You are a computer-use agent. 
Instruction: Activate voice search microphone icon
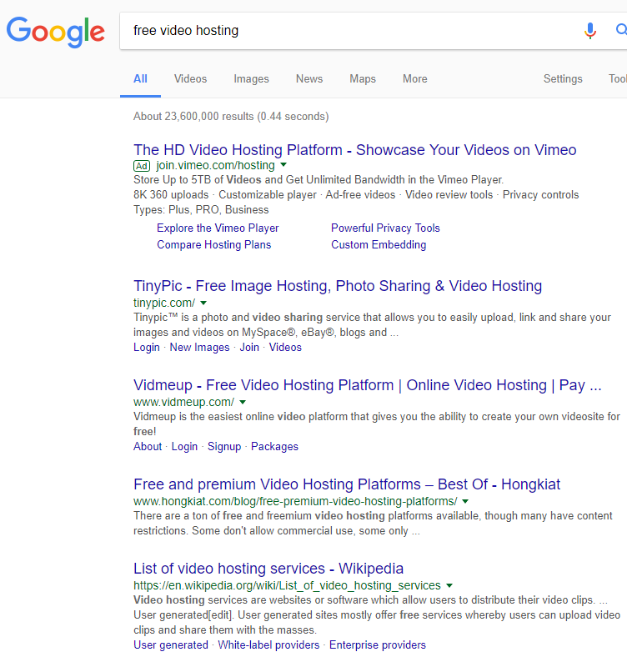coord(590,30)
